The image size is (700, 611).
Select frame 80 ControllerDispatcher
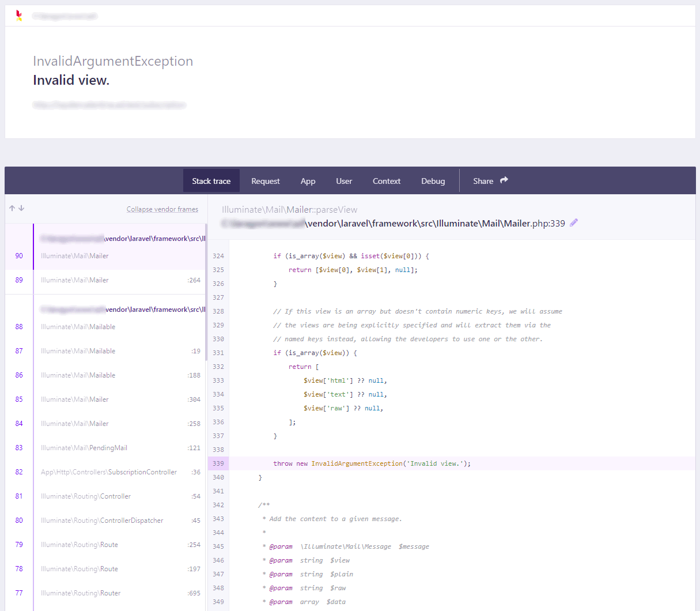[105, 521]
